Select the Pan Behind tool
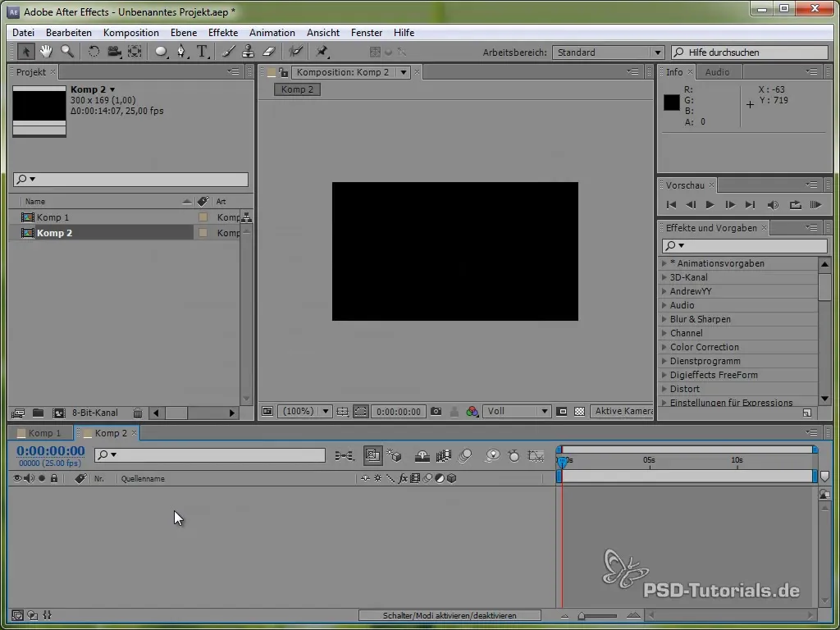The image size is (840, 630). pos(135,52)
